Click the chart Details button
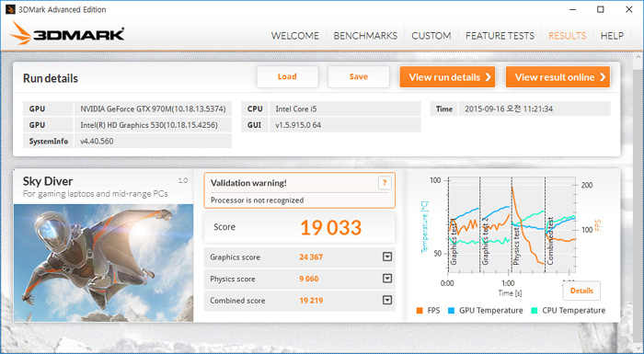The image size is (644, 354). click(581, 291)
